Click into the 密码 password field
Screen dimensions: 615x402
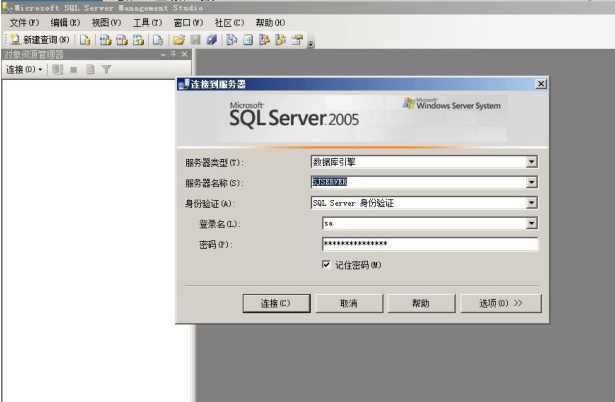pos(429,244)
